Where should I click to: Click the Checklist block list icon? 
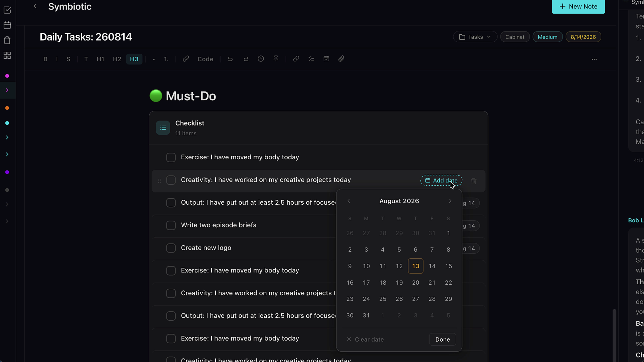click(163, 128)
